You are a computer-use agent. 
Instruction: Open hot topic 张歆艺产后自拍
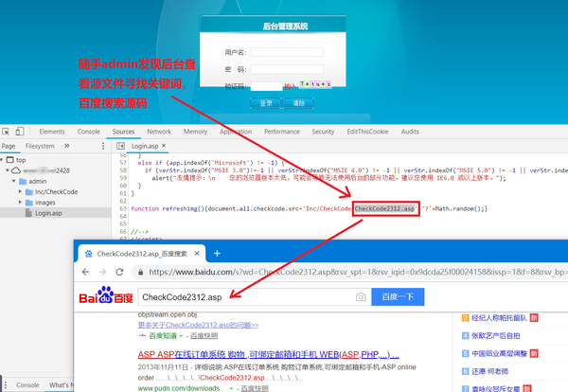coord(495,336)
